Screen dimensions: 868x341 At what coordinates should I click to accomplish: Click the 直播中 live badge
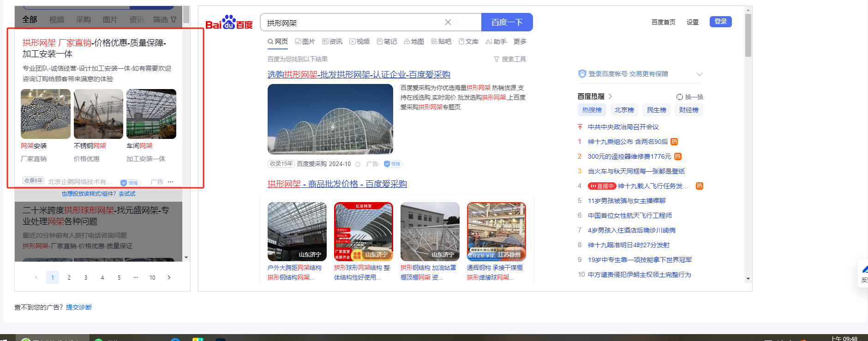click(602, 186)
